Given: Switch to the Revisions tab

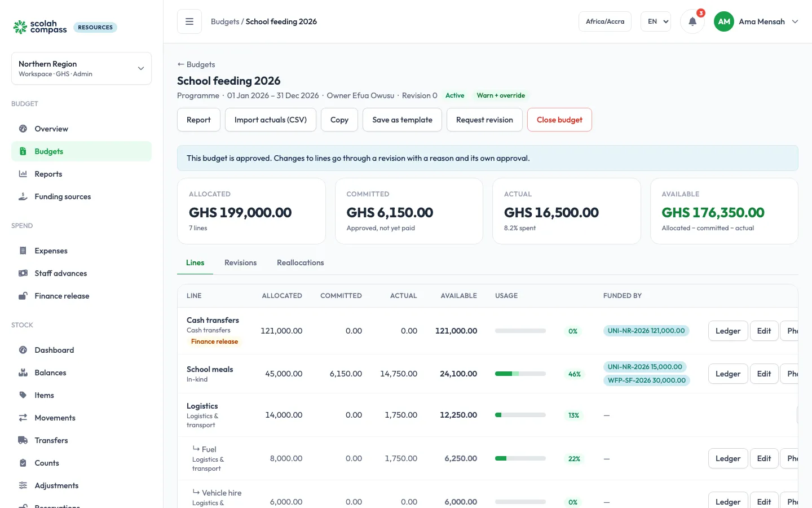Looking at the screenshot, I should pyautogui.click(x=240, y=262).
